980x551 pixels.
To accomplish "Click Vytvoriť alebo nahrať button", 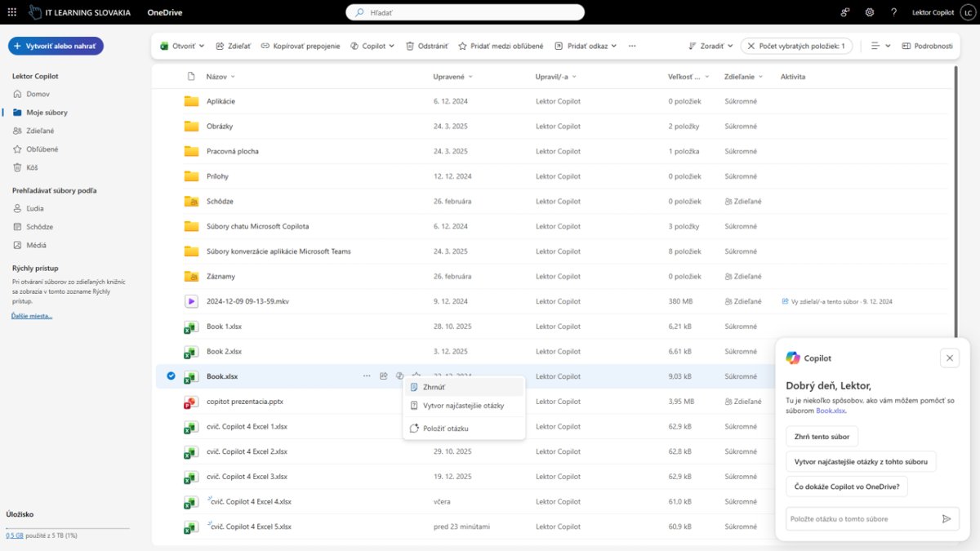I will (54, 47).
